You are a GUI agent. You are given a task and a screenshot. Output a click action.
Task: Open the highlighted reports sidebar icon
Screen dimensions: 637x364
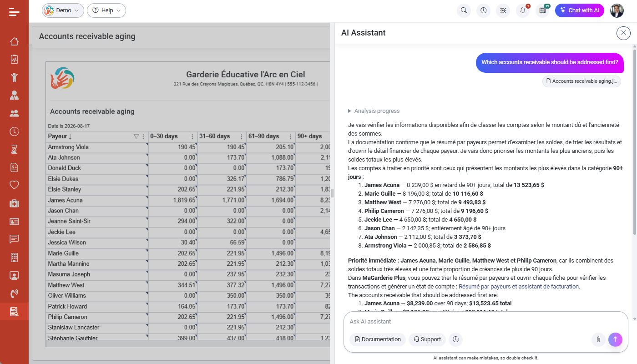coord(14,312)
